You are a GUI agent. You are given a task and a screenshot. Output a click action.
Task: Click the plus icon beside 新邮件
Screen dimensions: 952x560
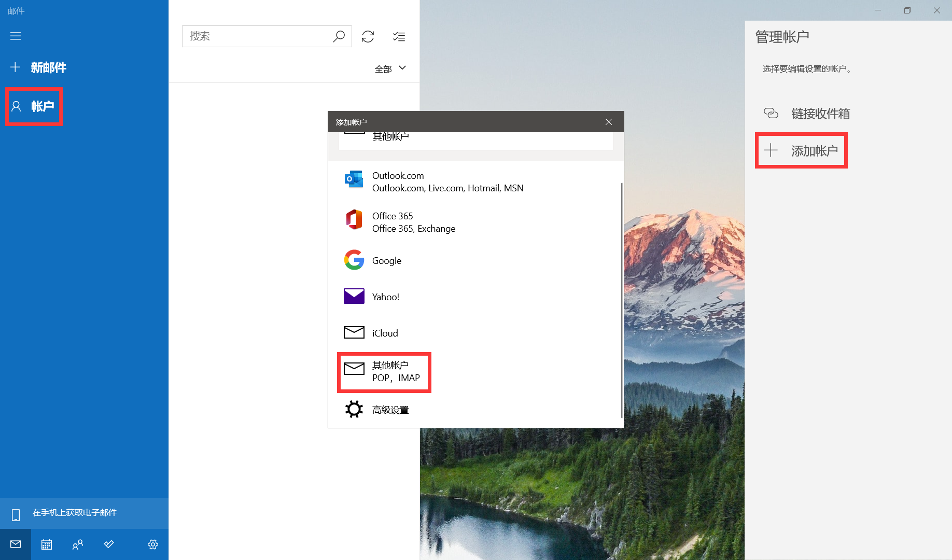coord(16,67)
